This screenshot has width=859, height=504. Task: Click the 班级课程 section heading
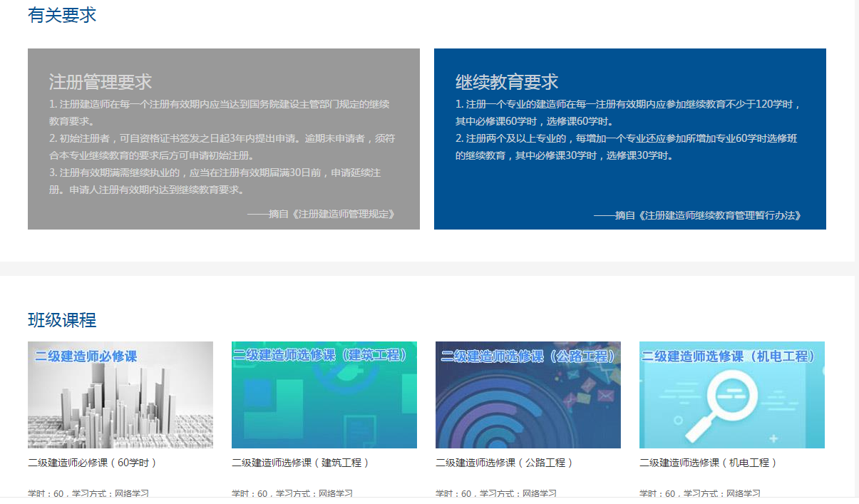[62, 320]
